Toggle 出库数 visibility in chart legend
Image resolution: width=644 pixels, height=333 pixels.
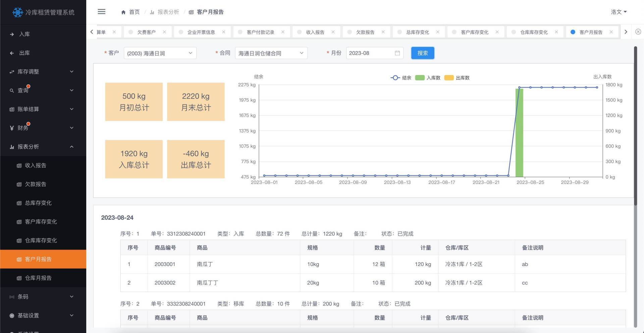point(458,77)
